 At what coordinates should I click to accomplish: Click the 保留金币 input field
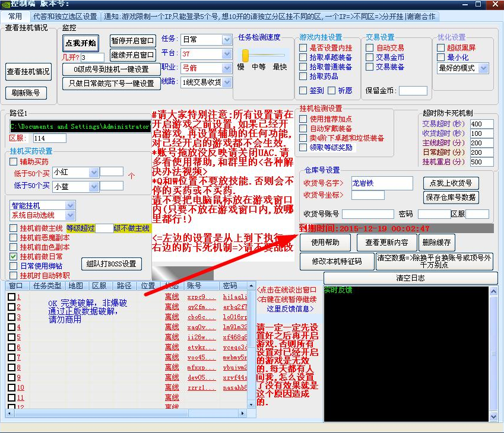(x=413, y=91)
